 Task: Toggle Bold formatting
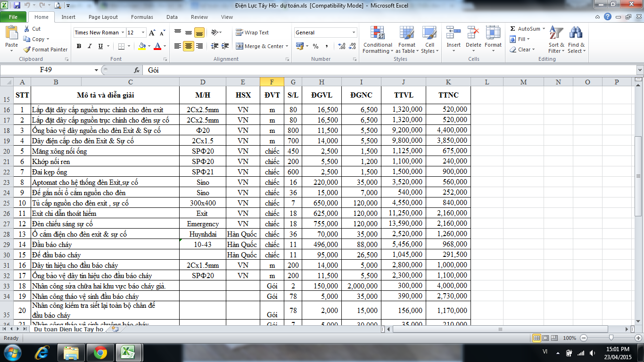(79, 46)
